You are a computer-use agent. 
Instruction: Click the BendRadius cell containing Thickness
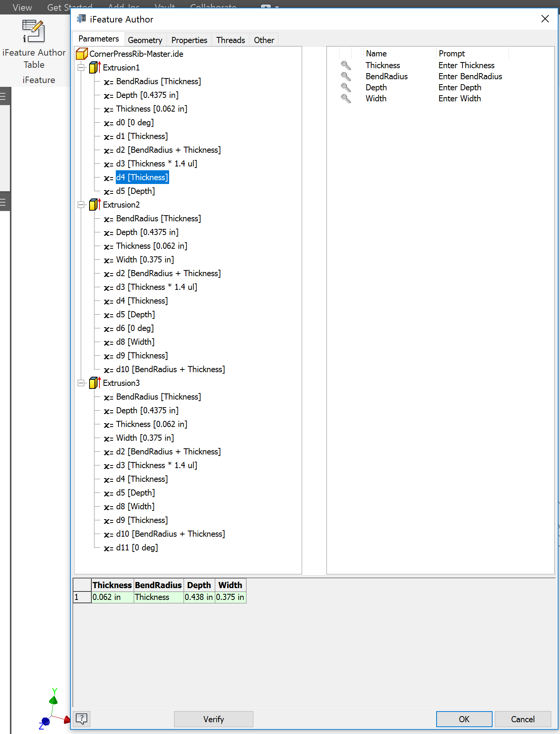(158, 597)
